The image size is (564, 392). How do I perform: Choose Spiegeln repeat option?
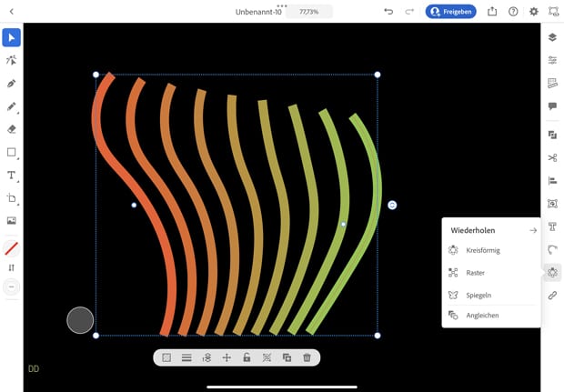478,295
